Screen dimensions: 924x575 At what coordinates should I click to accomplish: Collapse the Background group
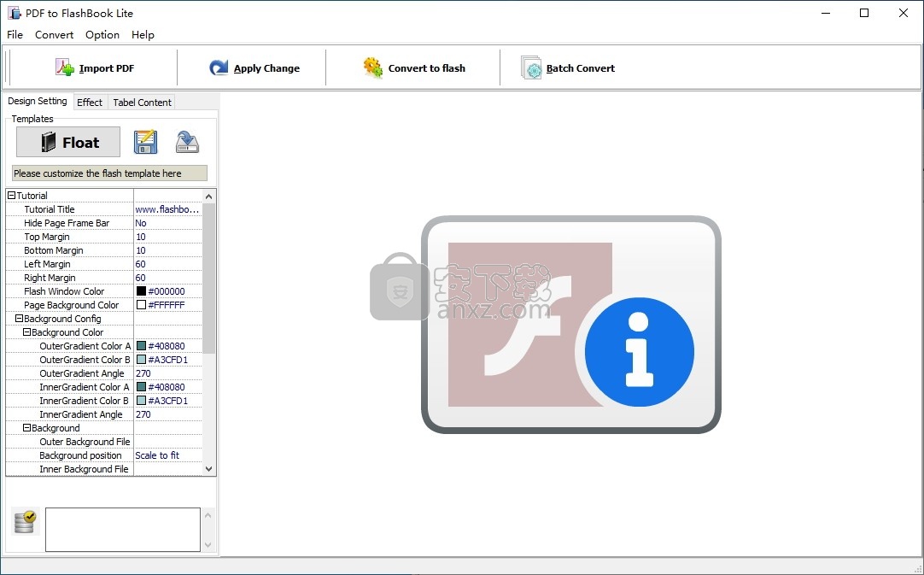26,427
